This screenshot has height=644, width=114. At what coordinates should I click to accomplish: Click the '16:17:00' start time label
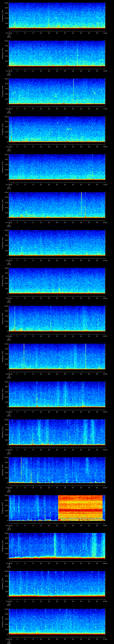point(9,147)
